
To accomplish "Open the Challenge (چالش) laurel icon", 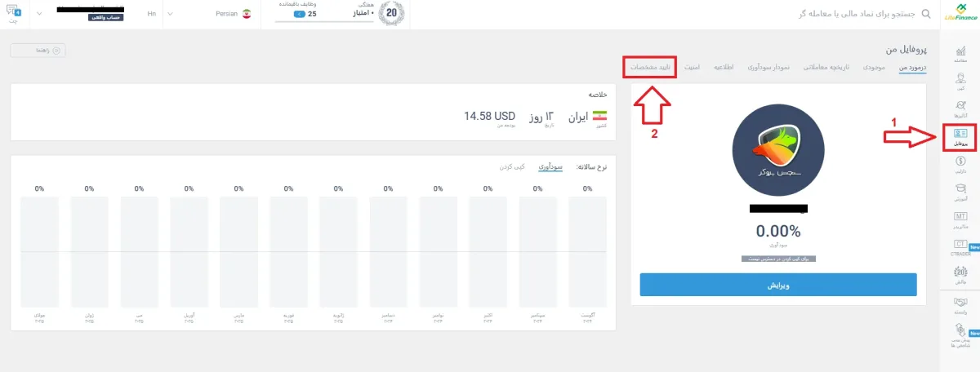I will click(960, 275).
